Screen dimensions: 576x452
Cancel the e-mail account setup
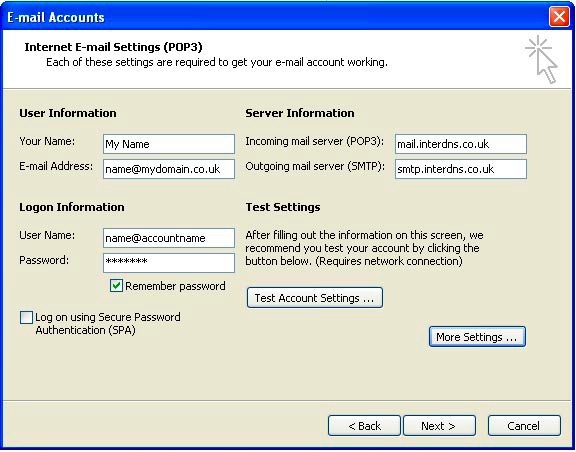524,426
